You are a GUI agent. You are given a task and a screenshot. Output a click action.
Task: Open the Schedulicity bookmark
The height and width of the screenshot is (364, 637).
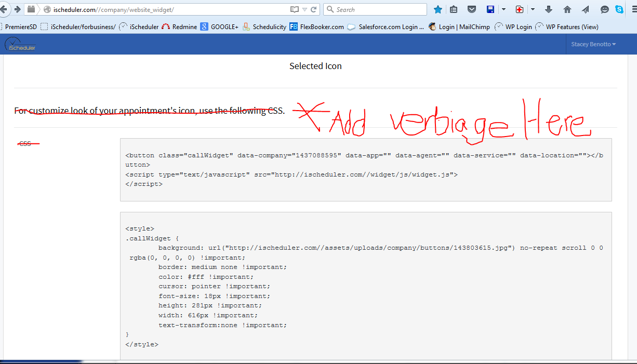(264, 27)
